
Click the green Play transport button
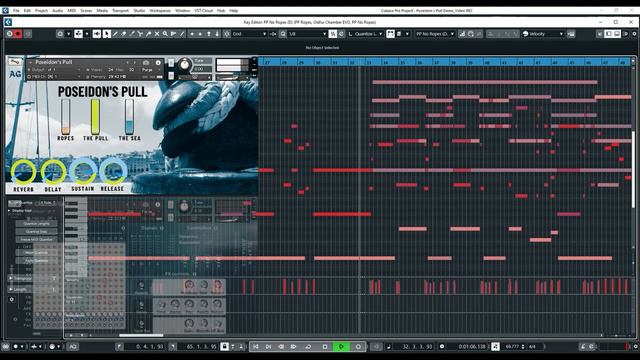point(341,347)
